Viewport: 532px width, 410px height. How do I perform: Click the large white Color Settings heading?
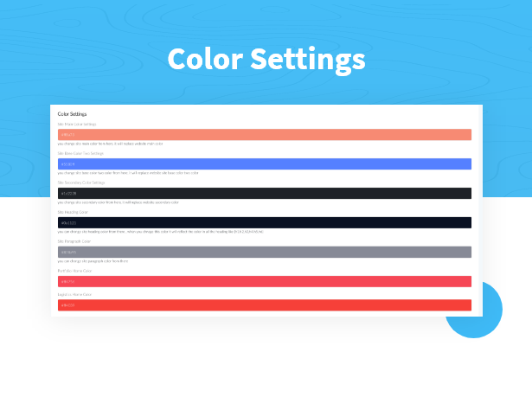pos(266,60)
